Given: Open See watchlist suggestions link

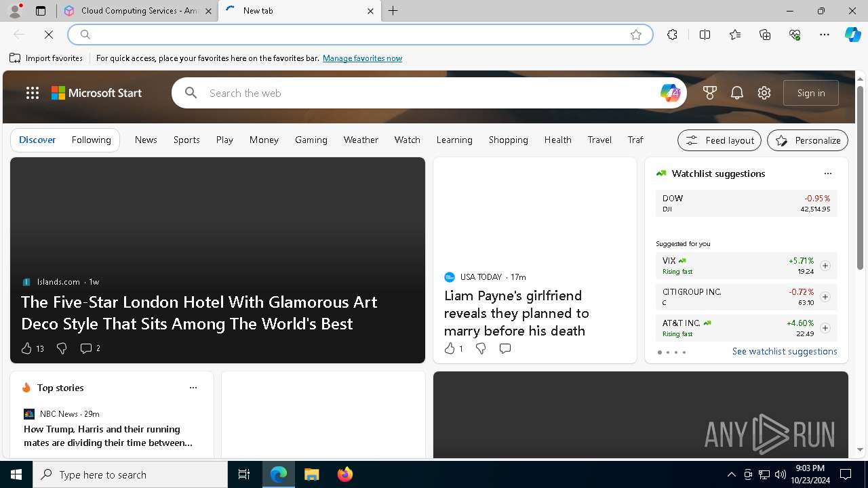Looking at the screenshot, I should (x=785, y=351).
